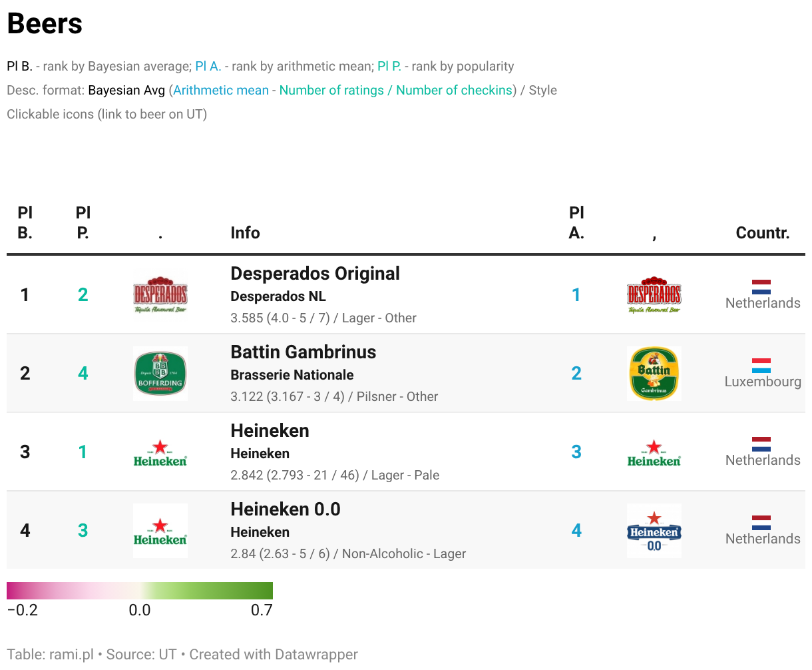The image size is (812, 670).
Task: Click the Desperados logo next to Netherlands flag
Action: (654, 294)
